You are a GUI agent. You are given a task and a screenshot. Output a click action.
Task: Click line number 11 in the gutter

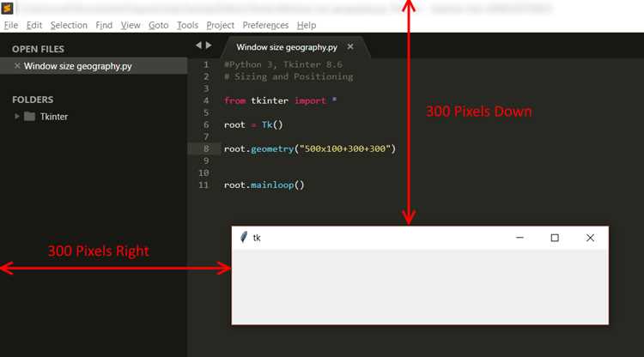coord(204,185)
